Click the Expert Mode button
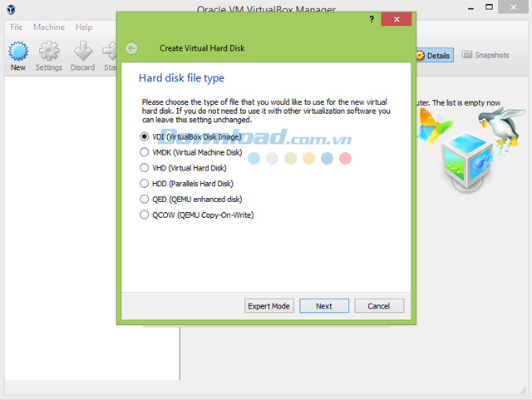This screenshot has width=532, height=400. (269, 306)
